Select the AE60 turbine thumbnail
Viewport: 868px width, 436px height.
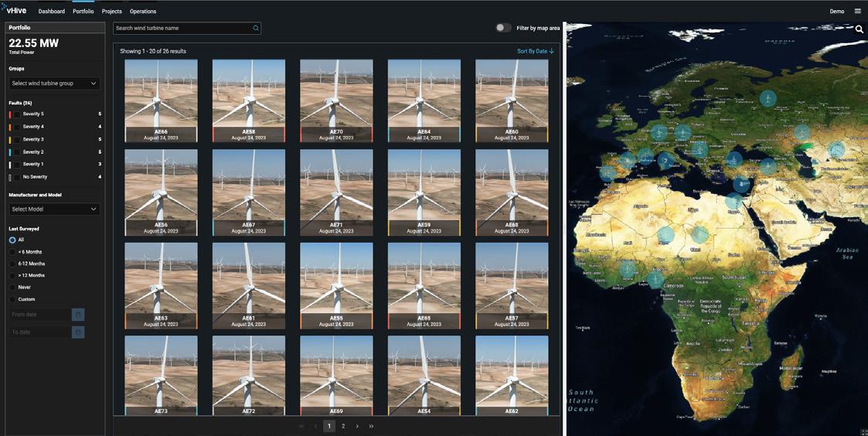tap(512, 100)
